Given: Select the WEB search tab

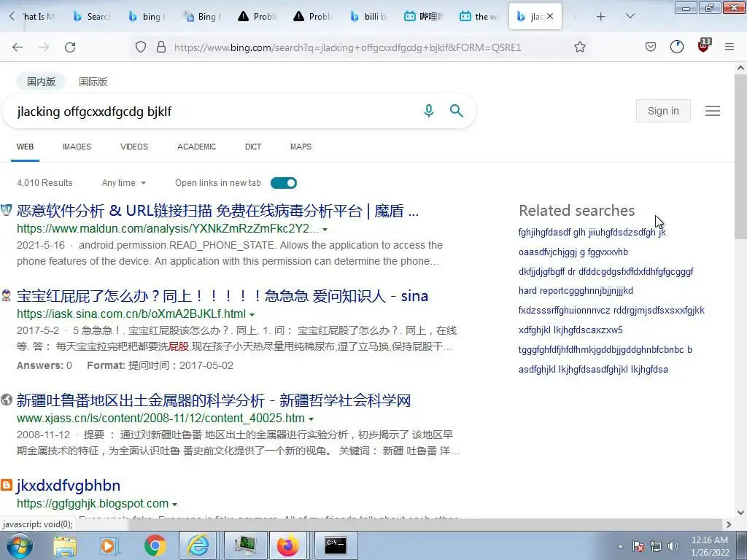Looking at the screenshot, I should pos(26,147).
